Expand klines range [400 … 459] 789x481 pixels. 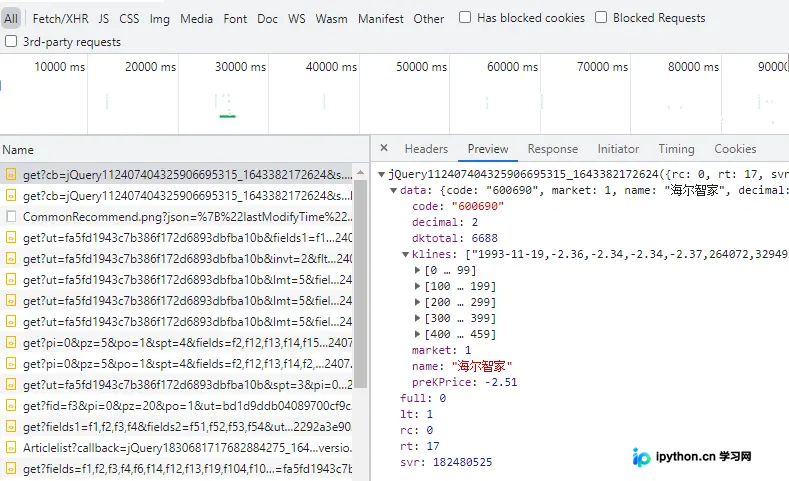[418, 334]
